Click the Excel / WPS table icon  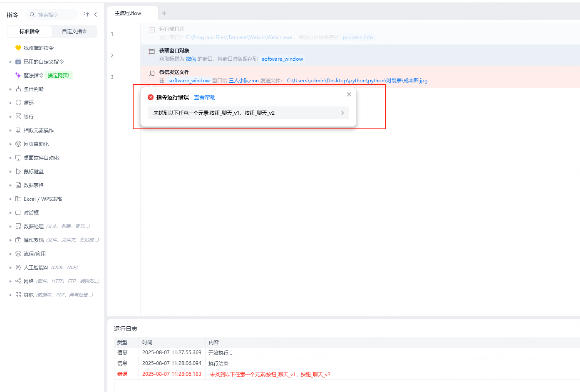18,199
